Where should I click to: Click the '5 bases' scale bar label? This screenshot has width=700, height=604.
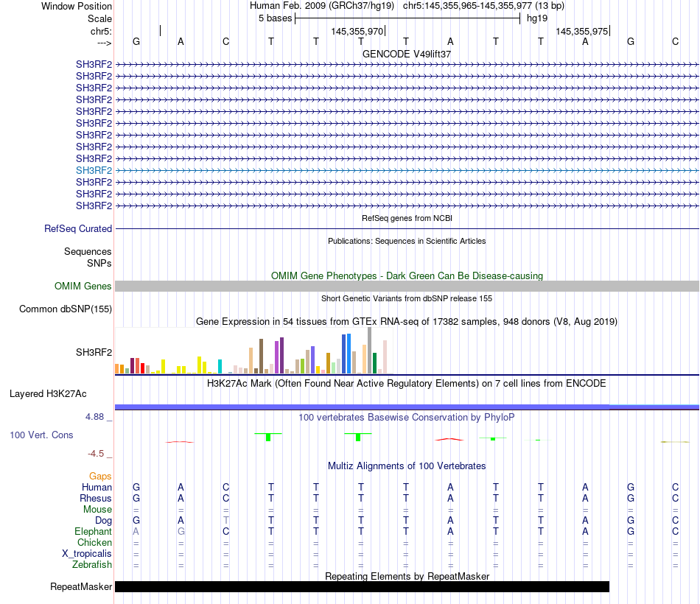tap(275, 18)
